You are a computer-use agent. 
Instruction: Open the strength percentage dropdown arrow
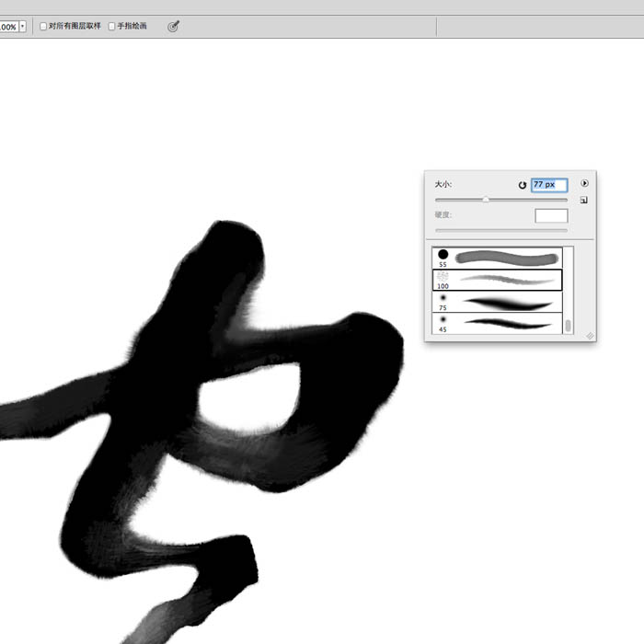[x=22, y=27]
